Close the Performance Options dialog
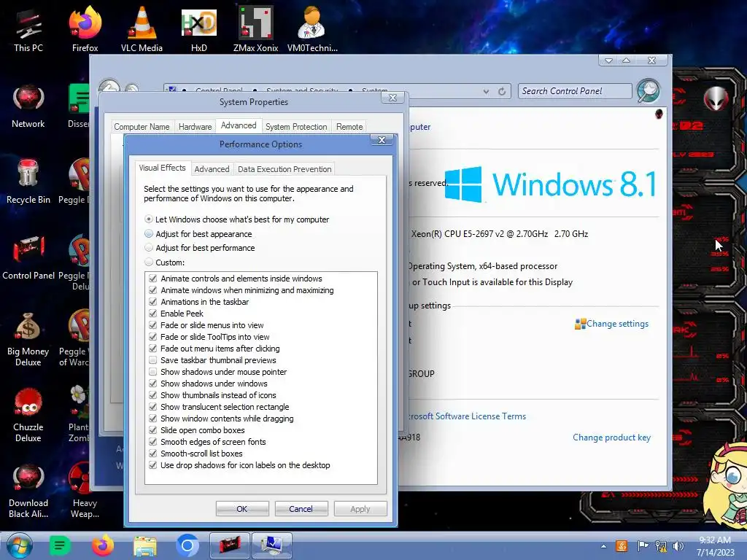Screen dimensions: 747x560 382,140
